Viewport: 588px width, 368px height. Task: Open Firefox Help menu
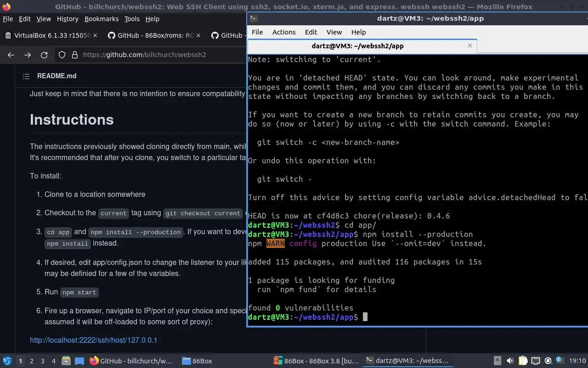pos(152,19)
